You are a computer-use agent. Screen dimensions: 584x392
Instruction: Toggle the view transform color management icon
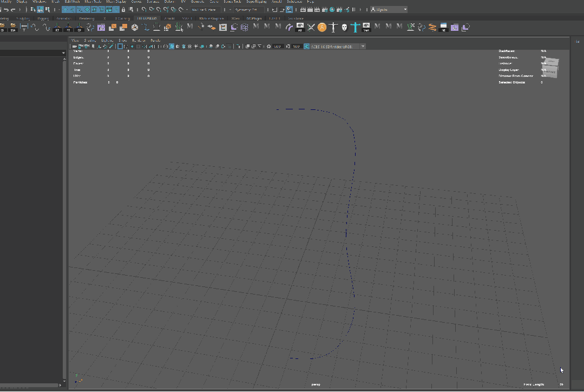pos(306,47)
